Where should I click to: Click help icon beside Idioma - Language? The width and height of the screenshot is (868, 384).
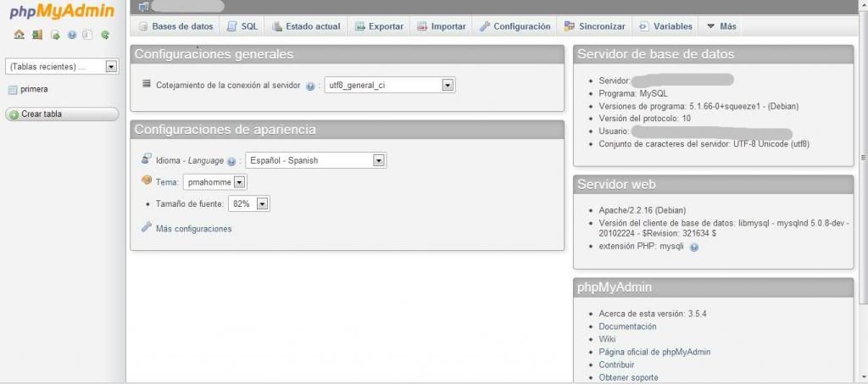tap(231, 161)
